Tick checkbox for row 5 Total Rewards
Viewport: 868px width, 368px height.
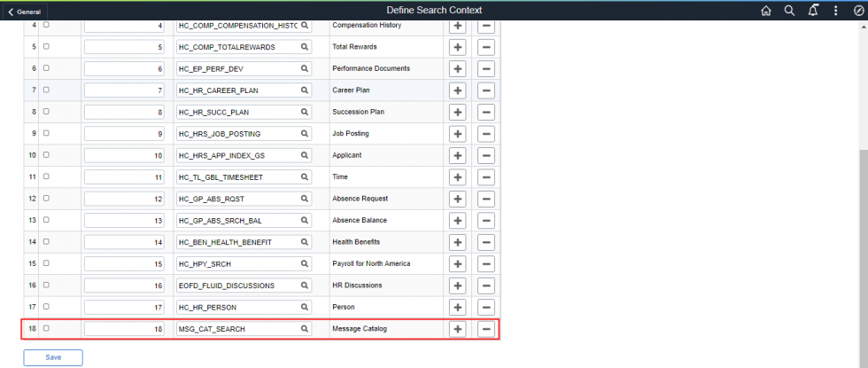(46, 46)
